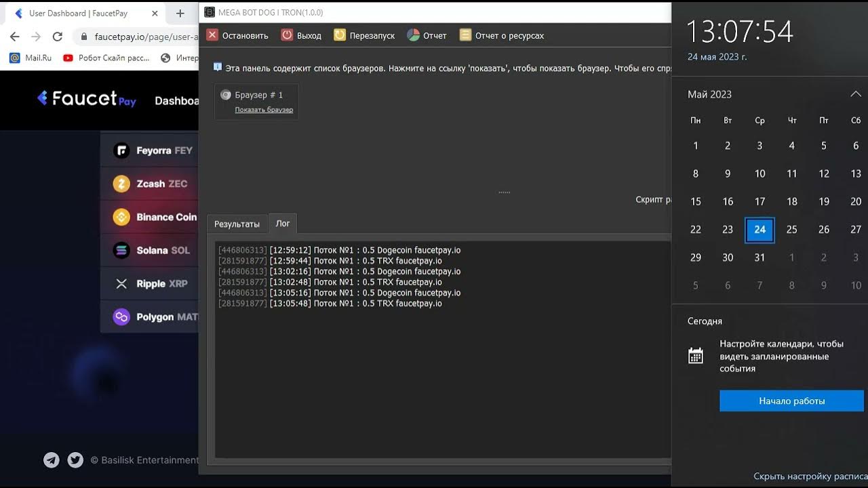
Task: Open a new Chrome tab
Action: coord(180,13)
